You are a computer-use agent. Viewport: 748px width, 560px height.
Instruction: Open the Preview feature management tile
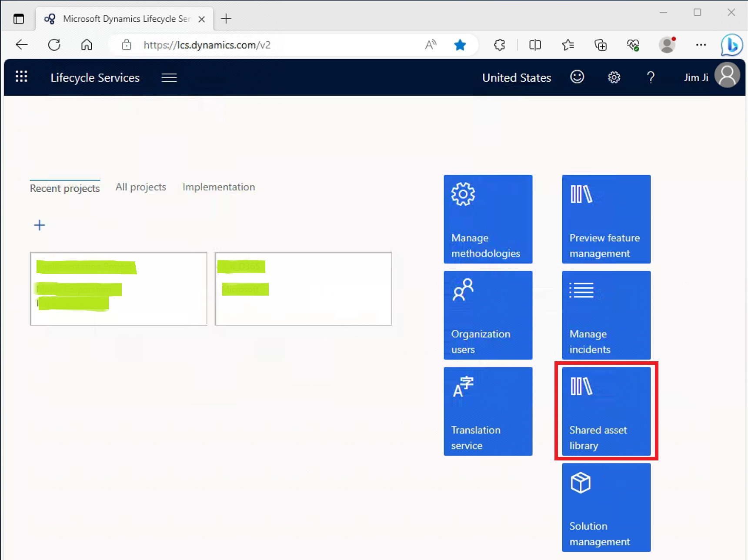(606, 219)
